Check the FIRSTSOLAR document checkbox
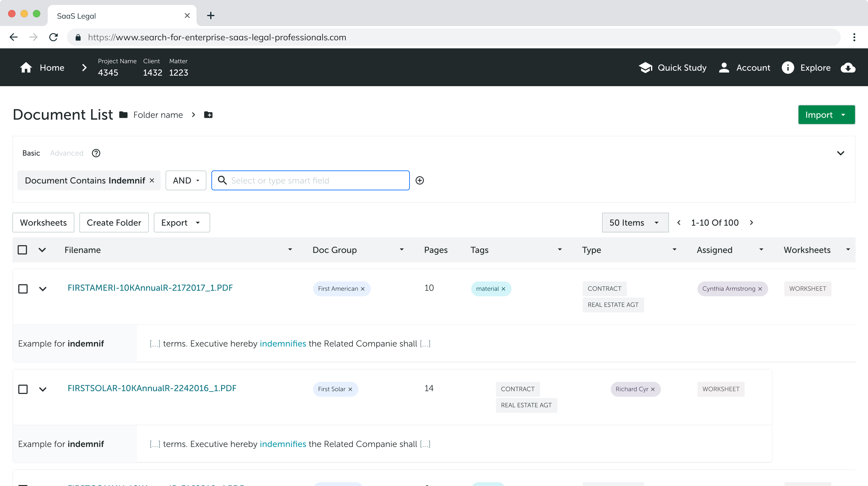Viewport: 868px width, 486px height. click(23, 389)
